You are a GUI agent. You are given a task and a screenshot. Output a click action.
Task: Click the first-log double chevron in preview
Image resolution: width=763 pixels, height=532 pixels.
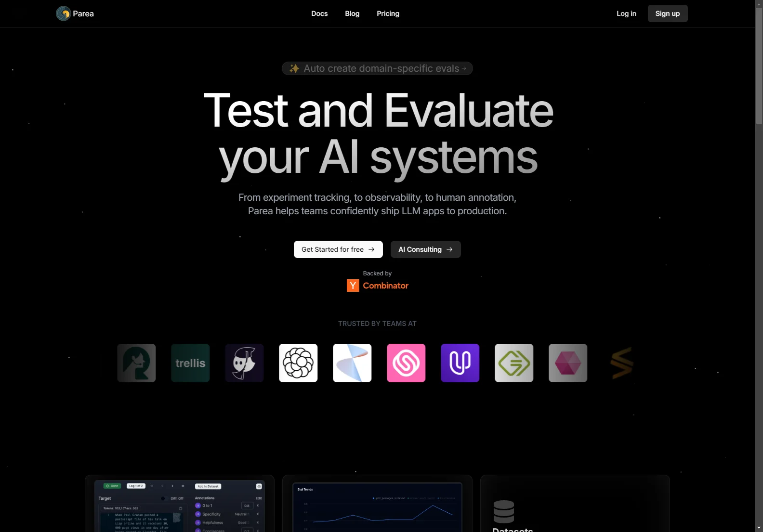tap(152, 486)
